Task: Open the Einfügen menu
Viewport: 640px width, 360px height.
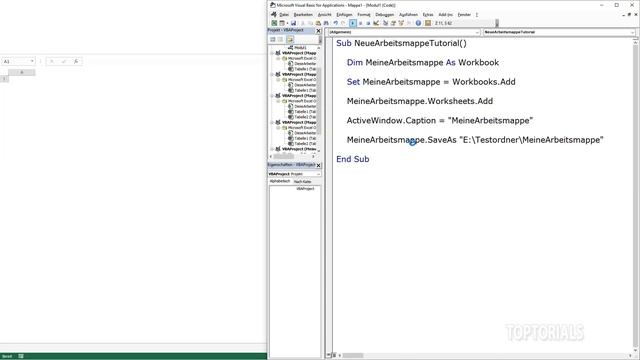Action: point(344,15)
